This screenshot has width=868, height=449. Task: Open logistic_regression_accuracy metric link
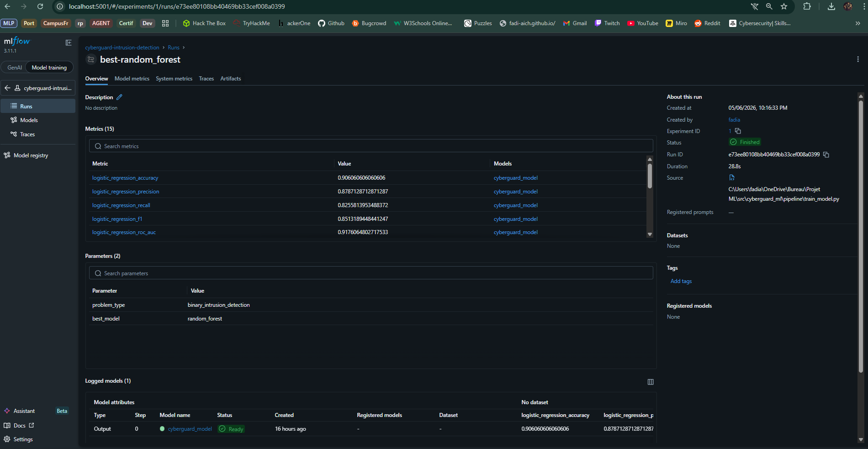(x=125, y=178)
